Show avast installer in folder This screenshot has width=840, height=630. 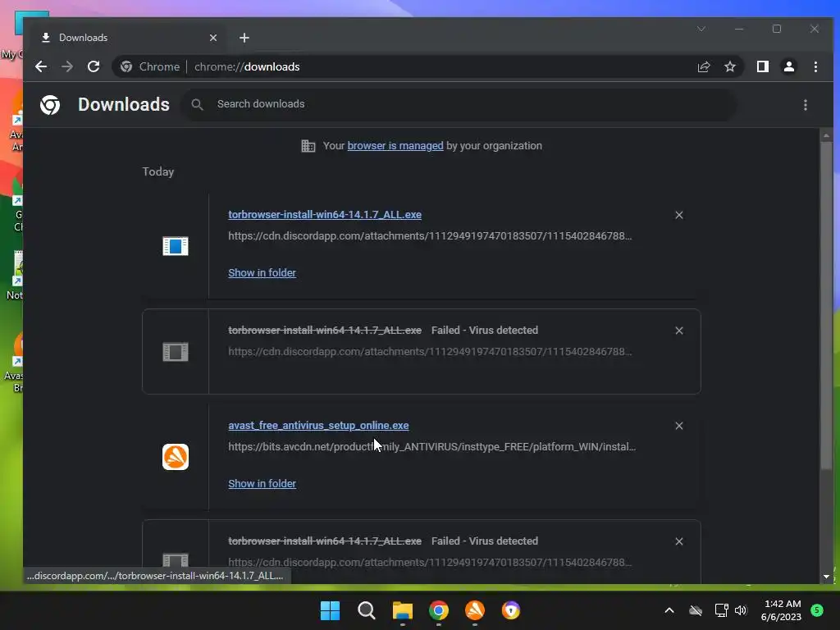pos(262,484)
